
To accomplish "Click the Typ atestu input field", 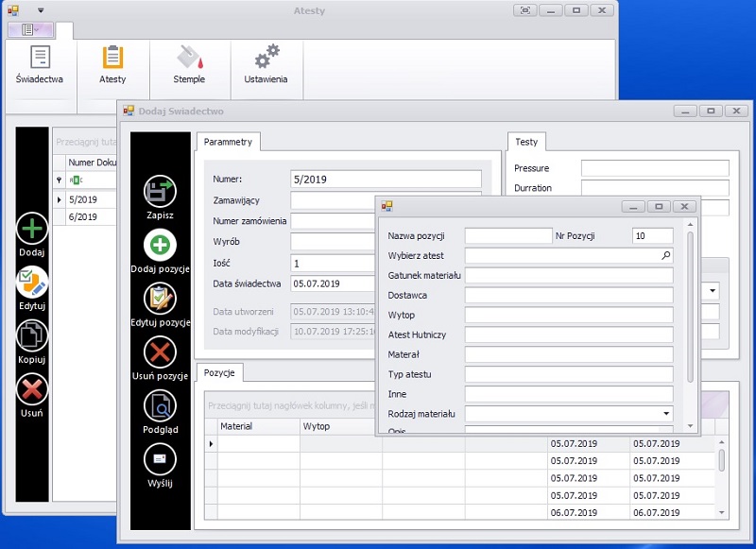I will [569, 374].
